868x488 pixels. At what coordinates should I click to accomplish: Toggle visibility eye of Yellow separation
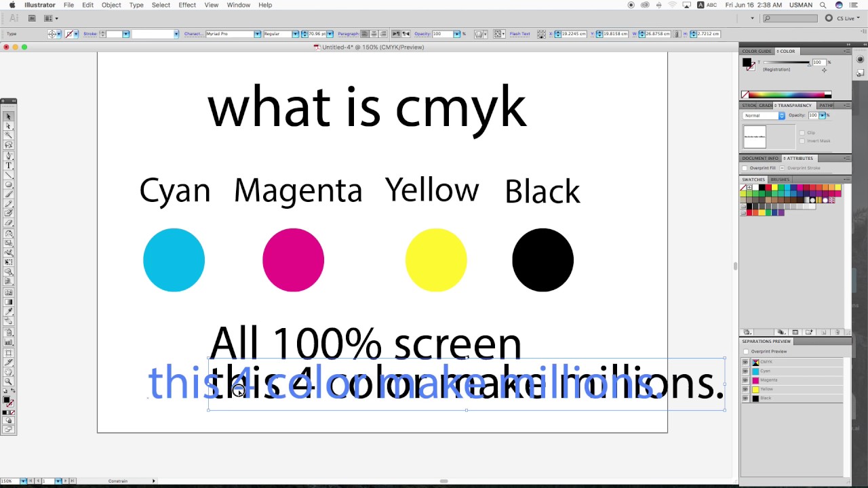click(x=745, y=389)
